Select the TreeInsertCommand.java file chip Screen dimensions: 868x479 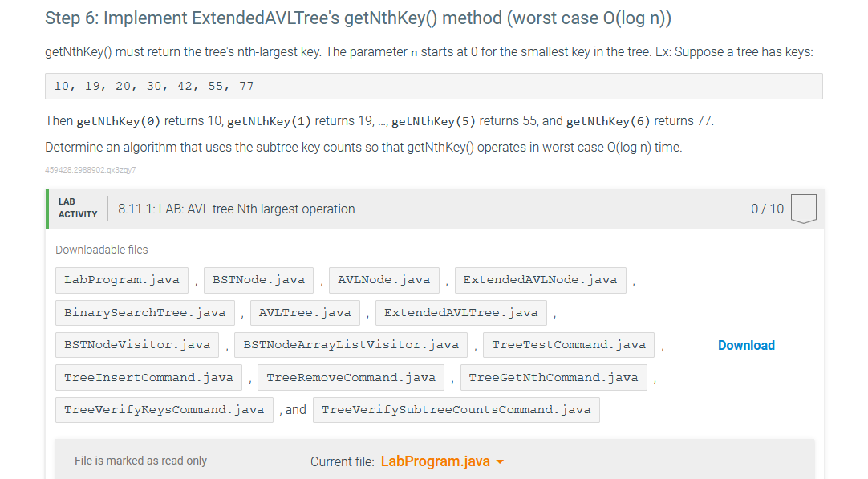tap(148, 377)
